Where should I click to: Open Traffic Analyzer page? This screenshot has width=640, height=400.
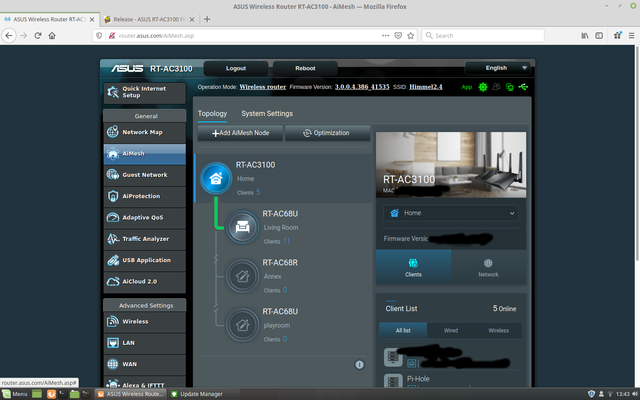tap(144, 239)
